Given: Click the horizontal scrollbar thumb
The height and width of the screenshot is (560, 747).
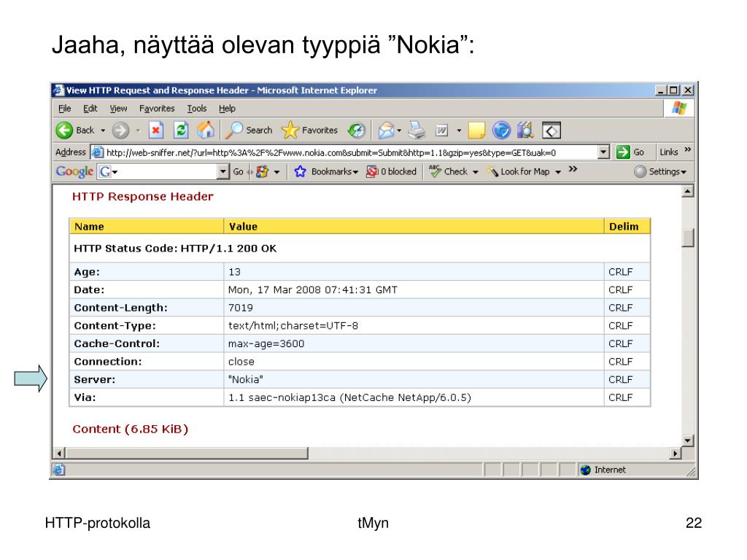Looking at the screenshot, I should point(186,453).
